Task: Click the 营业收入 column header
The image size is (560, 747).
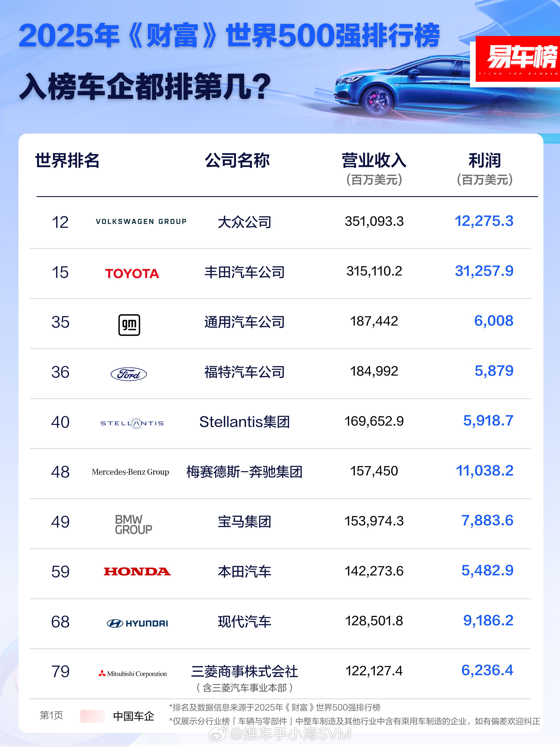Action: point(374,160)
